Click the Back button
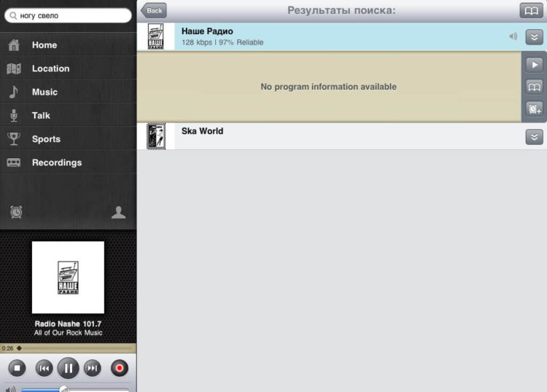 coord(153,10)
